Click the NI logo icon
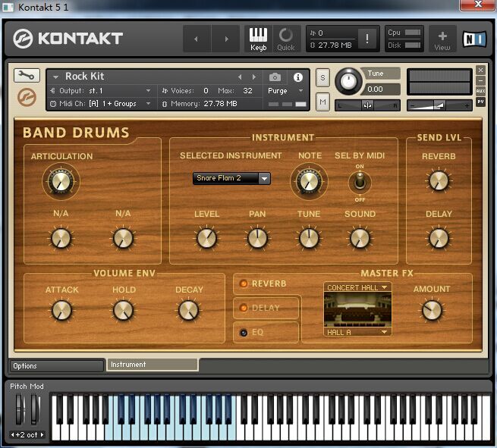This screenshot has width=497, height=448. [x=474, y=39]
